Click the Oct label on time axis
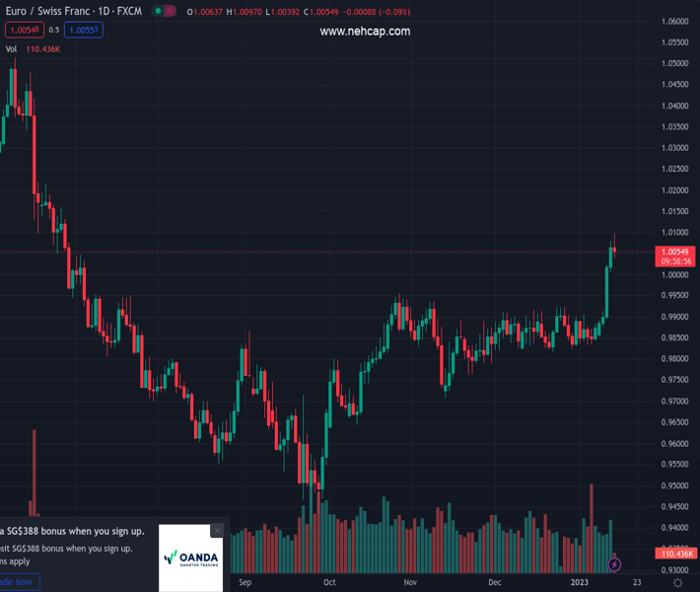The height and width of the screenshot is (592, 700). (x=329, y=582)
